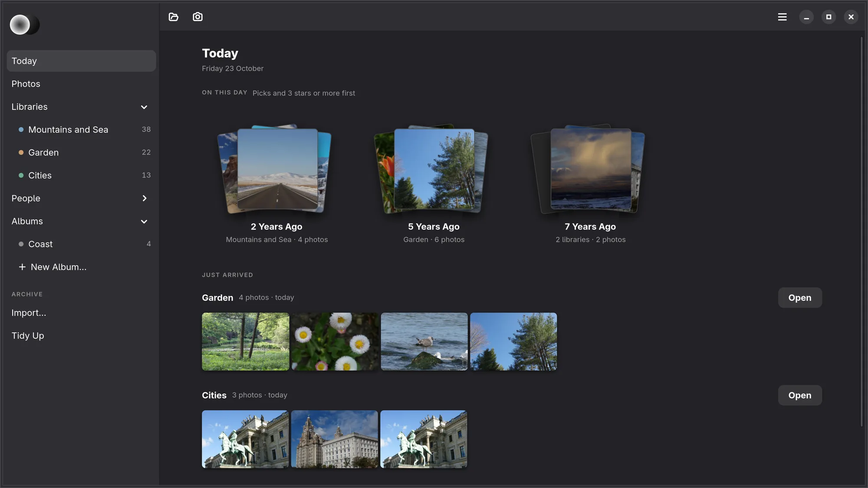Open the 7 Years Ago photo stack
The width and height of the screenshot is (868, 488).
pyautogui.click(x=590, y=170)
